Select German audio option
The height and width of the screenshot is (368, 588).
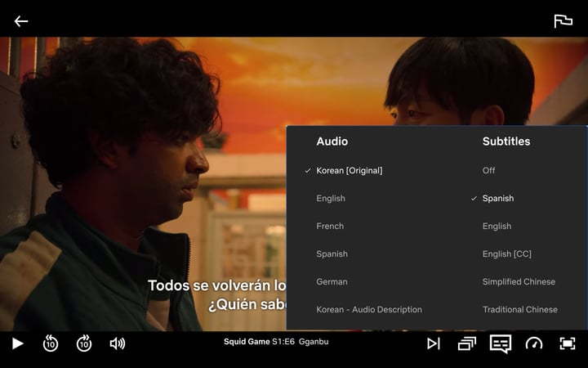(332, 282)
